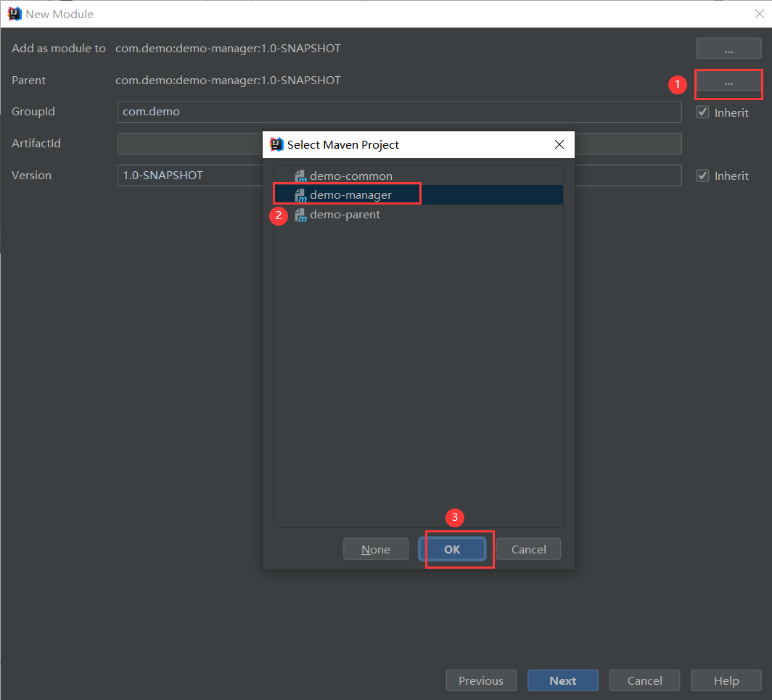Click the demo-manager Maven module icon
The height and width of the screenshot is (700, 772).
[x=300, y=195]
